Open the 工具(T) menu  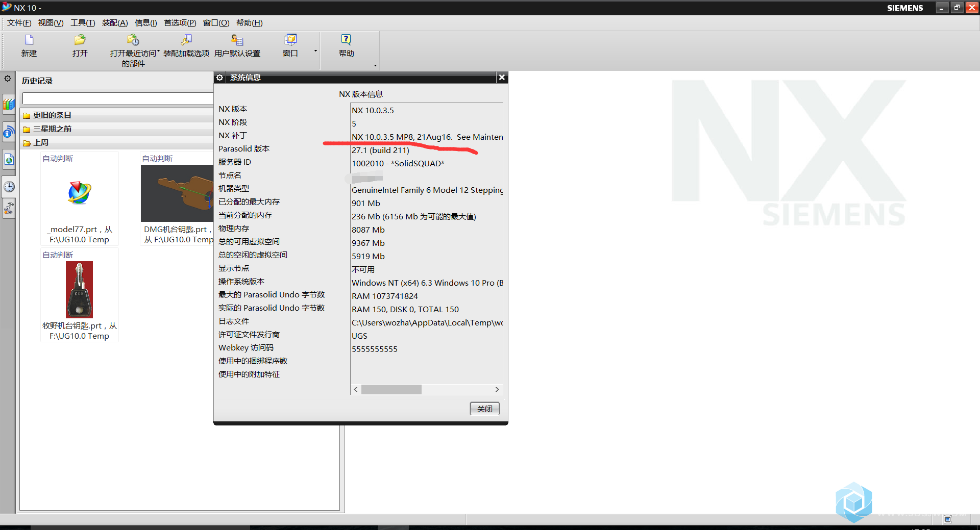83,23
